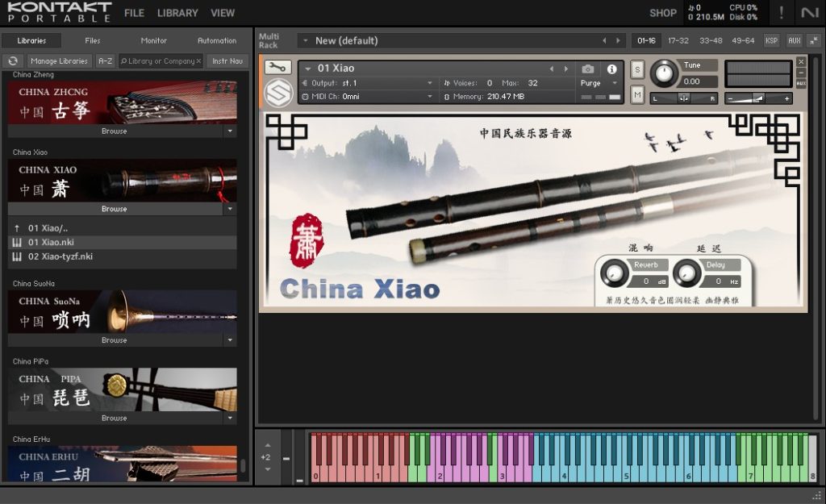Image resolution: width=826 pixels, height=504 pixels.
Task: Browse the China Xiao library
Action: tap(115, 209)
